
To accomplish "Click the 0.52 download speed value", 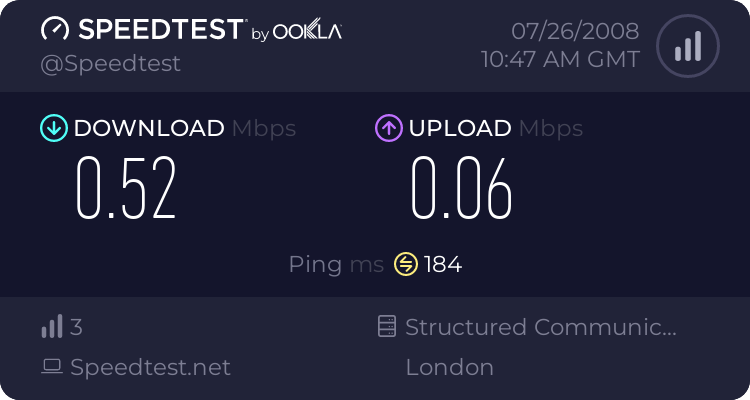I will 127,189.
